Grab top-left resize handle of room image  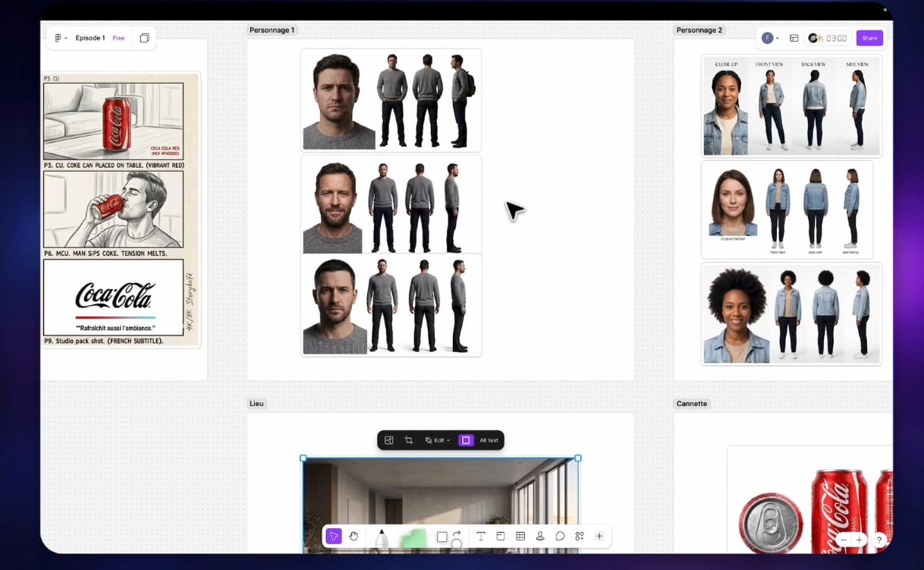click(303, 458)
